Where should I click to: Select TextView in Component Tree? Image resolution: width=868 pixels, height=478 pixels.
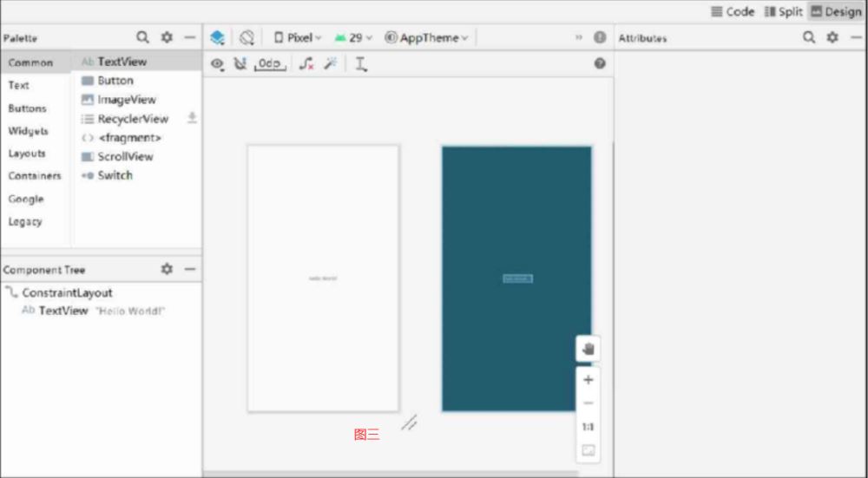62,311
